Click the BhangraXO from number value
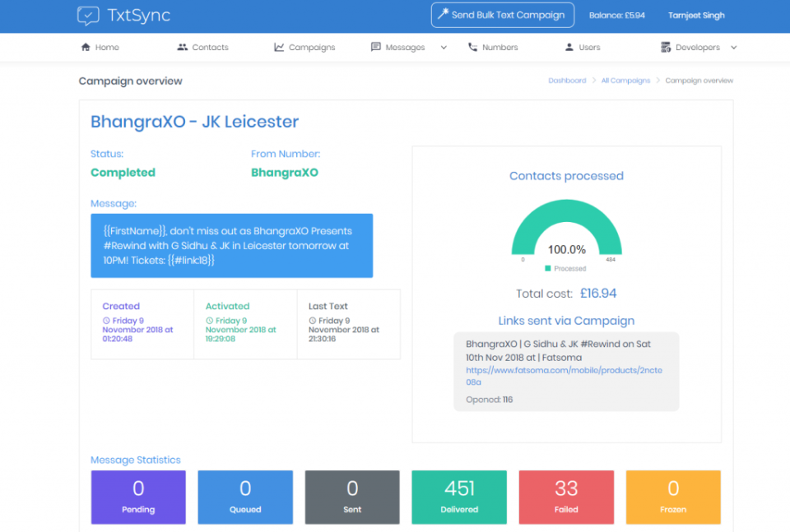Viewport: 790px width, 532px height. coord(285,173)
